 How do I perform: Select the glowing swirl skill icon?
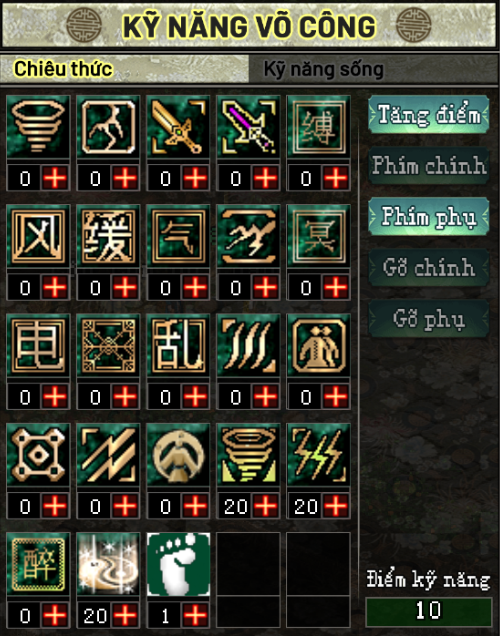point(108,564)
